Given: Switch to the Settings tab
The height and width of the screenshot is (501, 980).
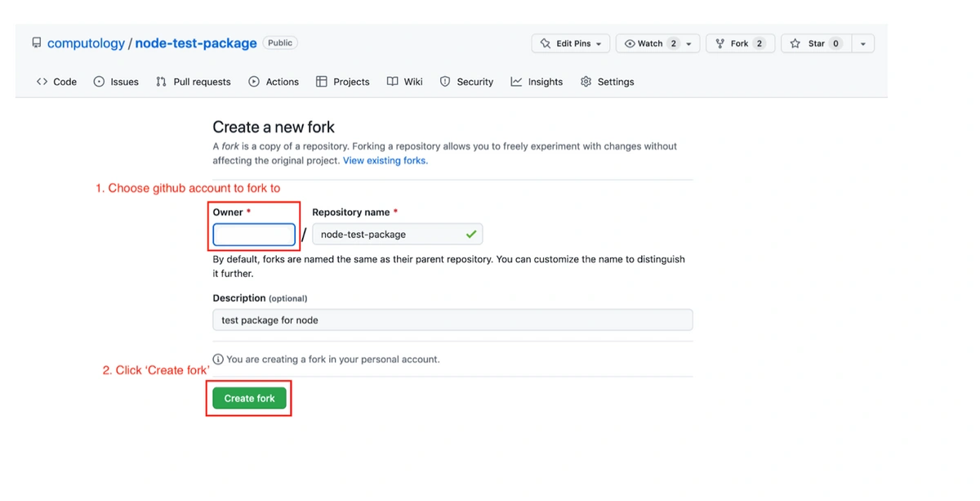Looking at the screenshot, I should point(607,82).
